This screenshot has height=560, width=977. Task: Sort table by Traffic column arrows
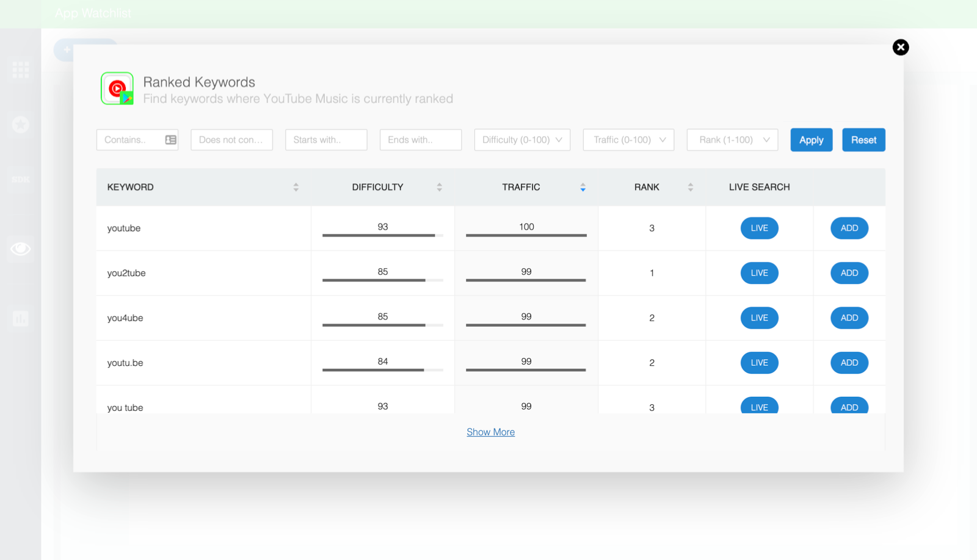[583, 187]
